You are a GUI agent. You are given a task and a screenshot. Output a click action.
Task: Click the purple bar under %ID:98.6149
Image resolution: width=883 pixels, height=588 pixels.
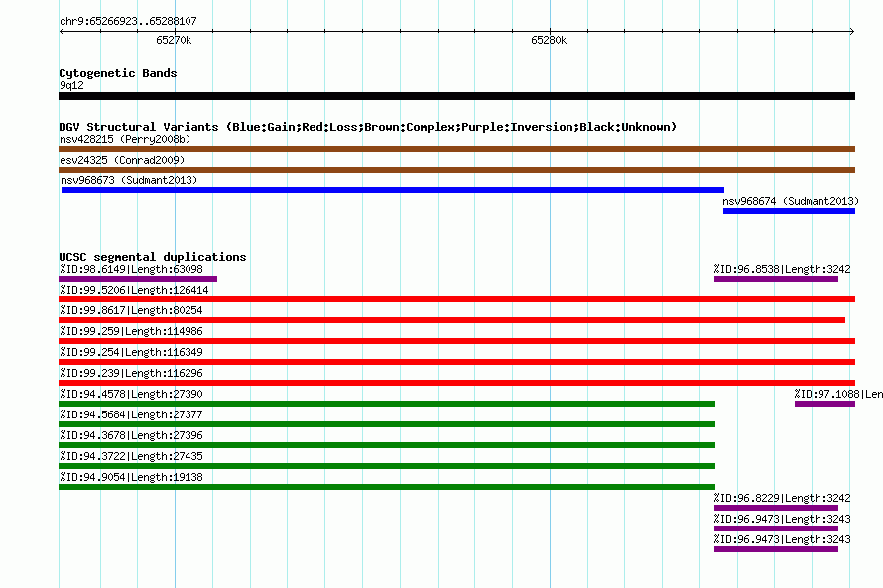tap(138, 279)
